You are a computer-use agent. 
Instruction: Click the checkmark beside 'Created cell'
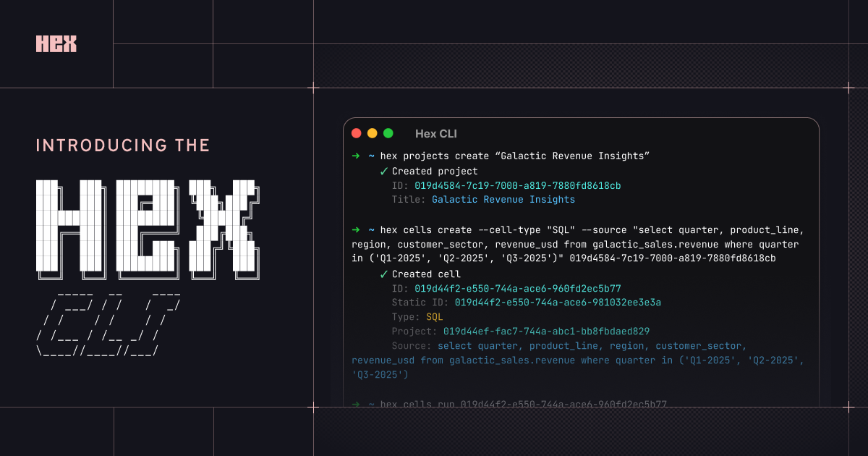pyautogui.click(x=384, y=274)
